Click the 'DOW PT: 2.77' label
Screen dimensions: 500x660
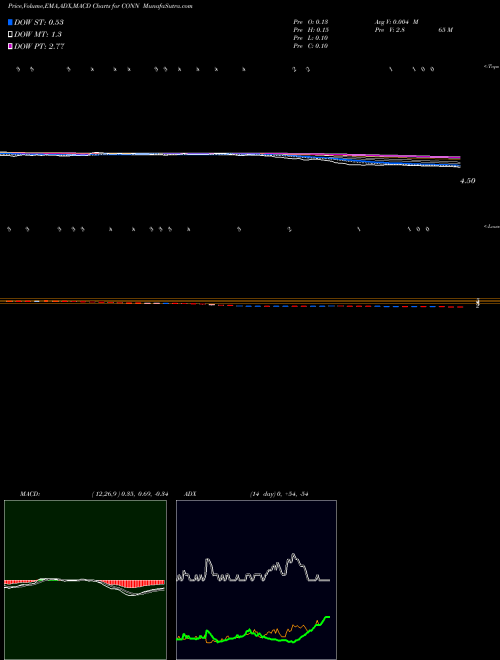39,47
